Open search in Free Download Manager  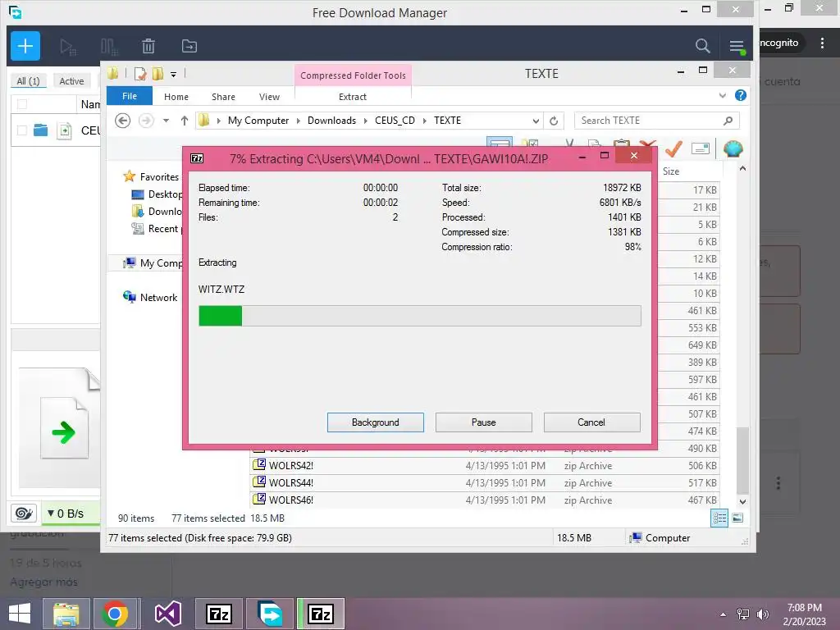702,46
